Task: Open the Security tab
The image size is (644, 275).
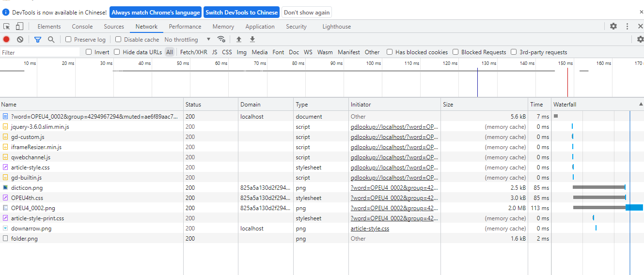Action: click(x=296, y=27)
